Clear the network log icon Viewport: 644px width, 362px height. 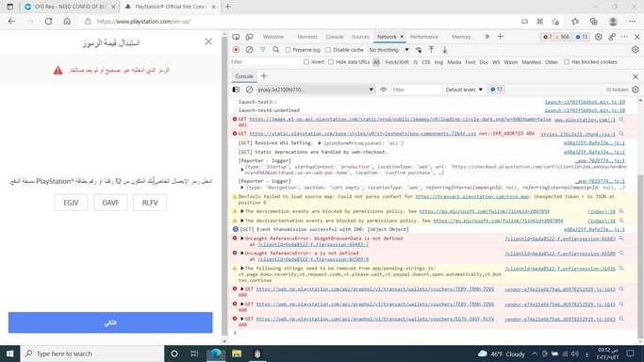tap(249, 50)
